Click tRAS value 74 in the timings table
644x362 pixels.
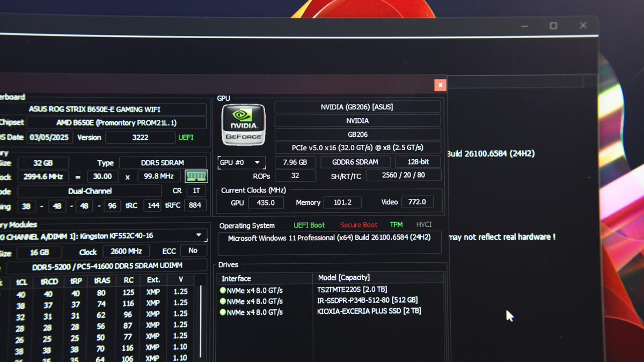pyautogui.click(x=101, y=304)
